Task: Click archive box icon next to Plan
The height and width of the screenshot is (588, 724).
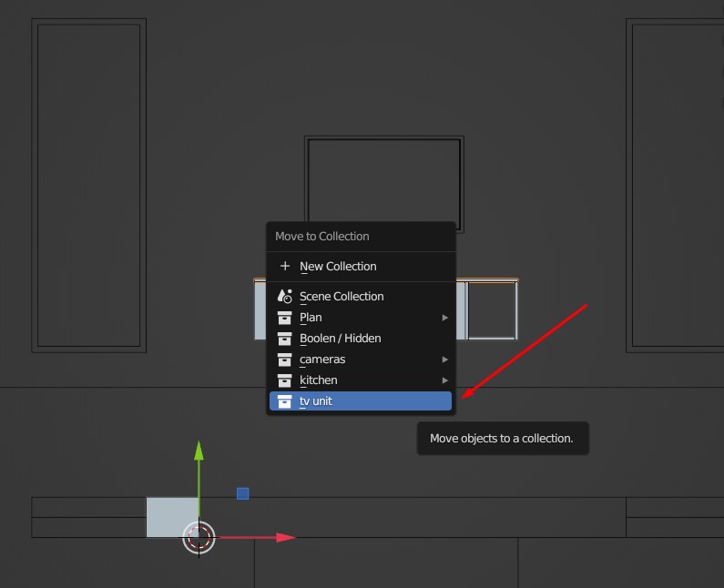Action: pos(284,318)
